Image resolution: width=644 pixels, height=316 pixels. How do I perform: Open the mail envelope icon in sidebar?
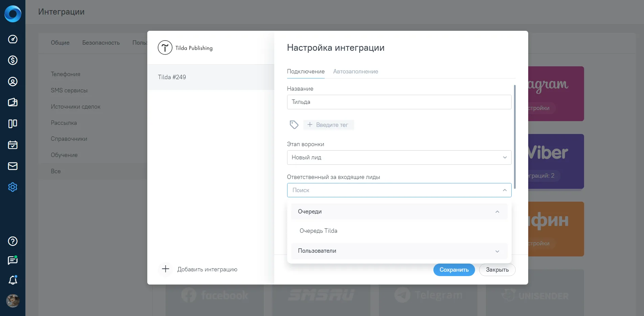tap(13, 166)
